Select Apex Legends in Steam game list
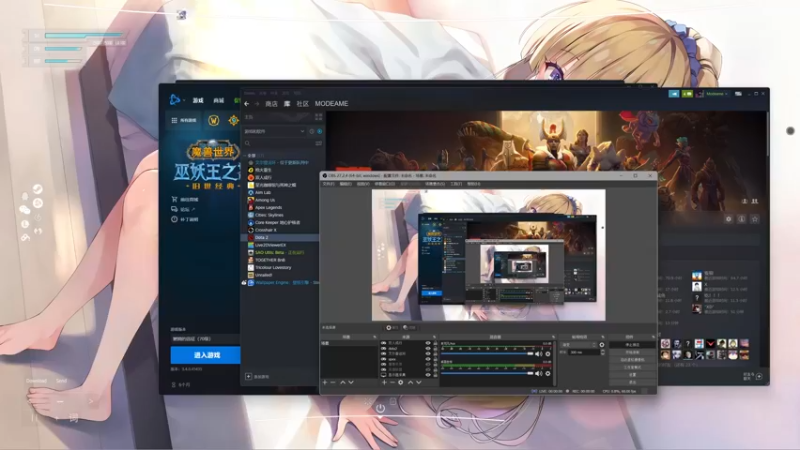The image size is (800, 450). point(268,208)
